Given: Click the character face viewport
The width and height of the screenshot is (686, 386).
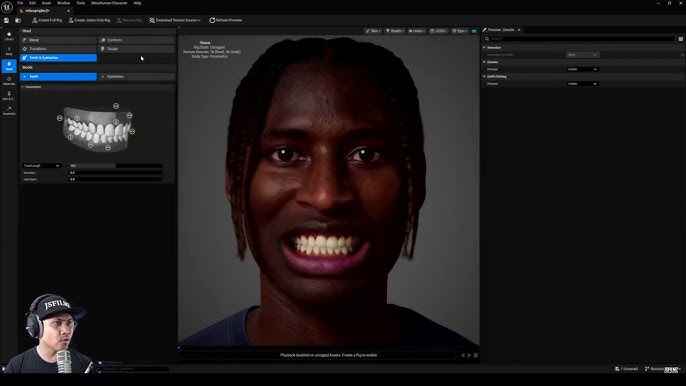Looking at the screenshot, I should pos(329,191).
